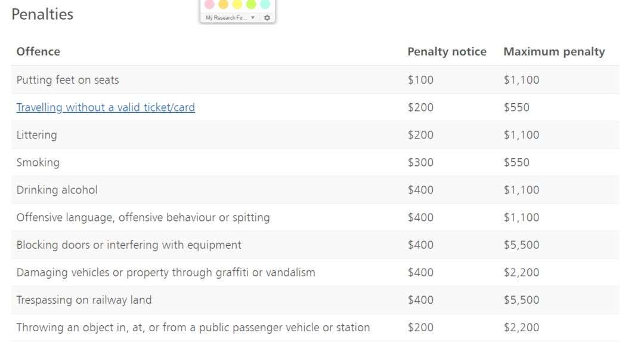Click the Throwing an object offence row

point(315,328)
